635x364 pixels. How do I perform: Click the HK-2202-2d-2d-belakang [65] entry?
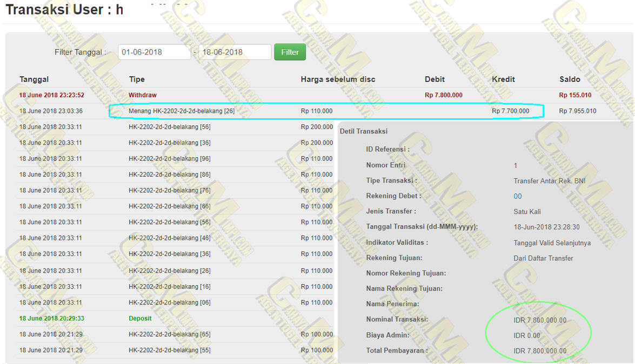(x=170, y=335)
